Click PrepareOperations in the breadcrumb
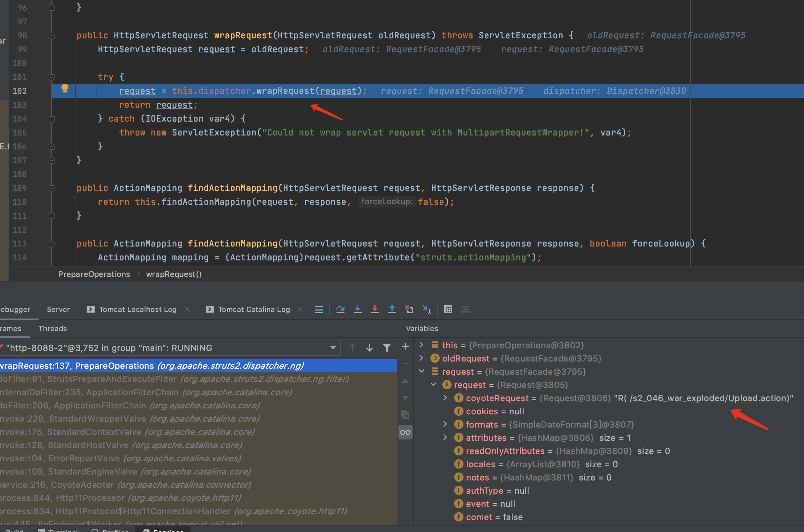Screen dimensions: 804x532 (x=94, y=274)
